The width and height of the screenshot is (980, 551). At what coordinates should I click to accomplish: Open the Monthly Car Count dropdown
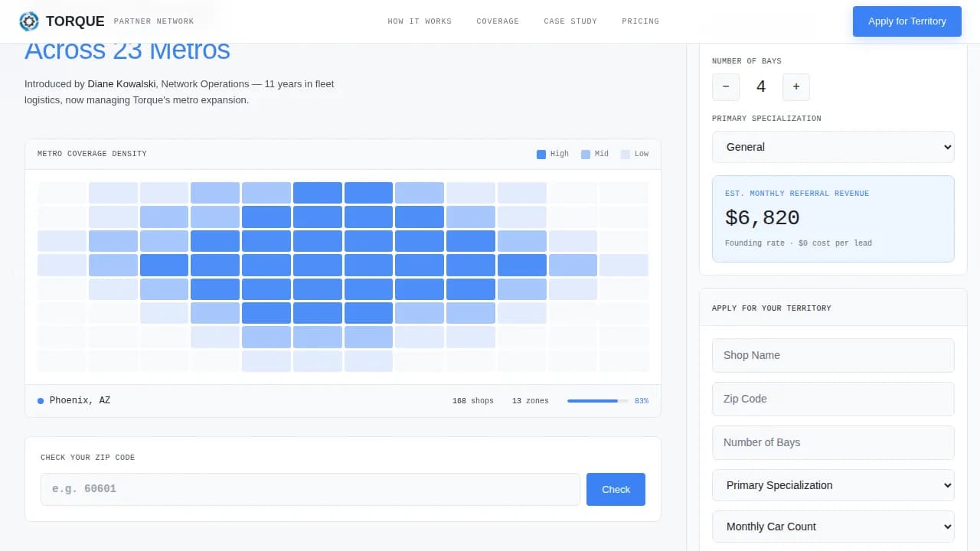click(833, 526)
